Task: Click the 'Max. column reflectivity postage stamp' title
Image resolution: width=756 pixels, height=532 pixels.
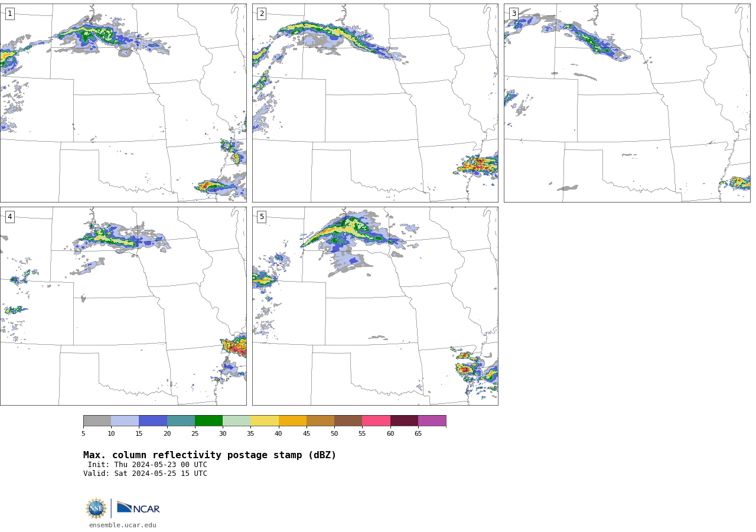Action: [x=210, y=455]
